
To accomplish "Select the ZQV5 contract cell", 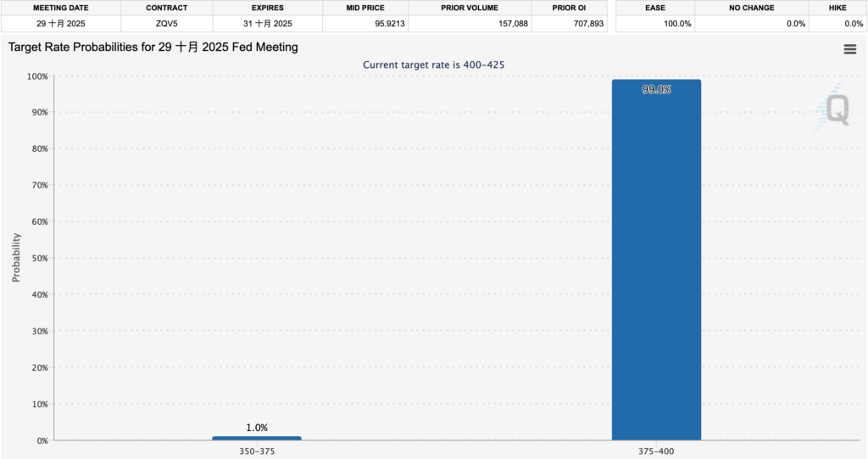I will click(166, 24).
